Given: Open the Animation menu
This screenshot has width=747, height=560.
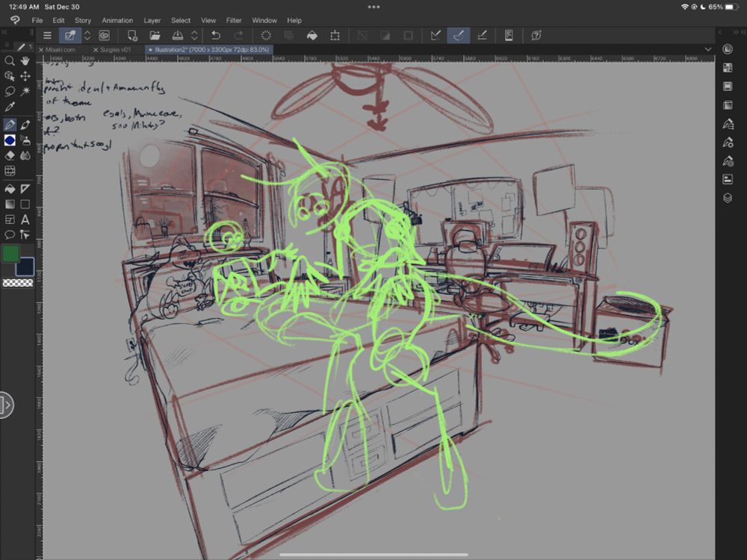Looking at the screenshot, I should (117, 20).
